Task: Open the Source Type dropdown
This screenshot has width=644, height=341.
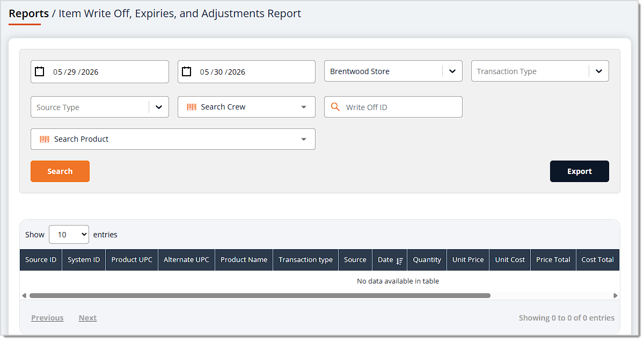Action: tap(100, 107)
